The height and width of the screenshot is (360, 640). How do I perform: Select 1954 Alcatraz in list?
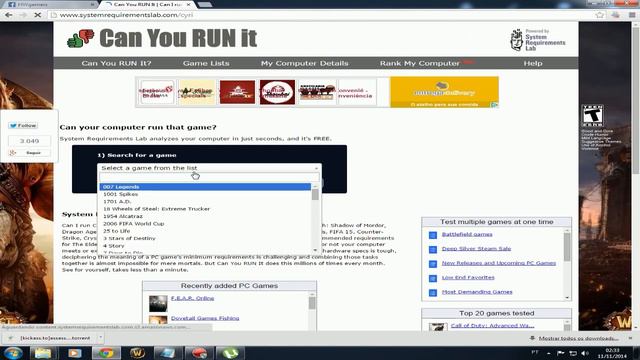[x=205, y=216]
